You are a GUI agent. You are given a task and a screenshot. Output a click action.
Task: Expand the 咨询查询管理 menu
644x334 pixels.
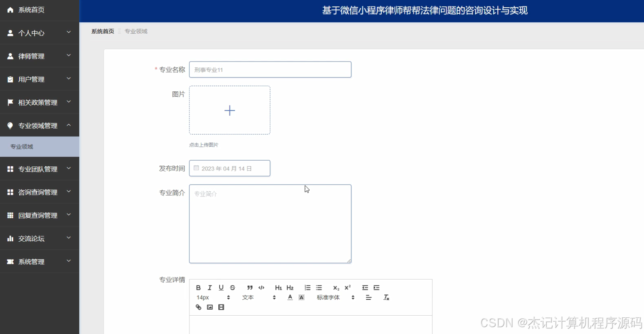pyautogui.click(x=40, y=192)
